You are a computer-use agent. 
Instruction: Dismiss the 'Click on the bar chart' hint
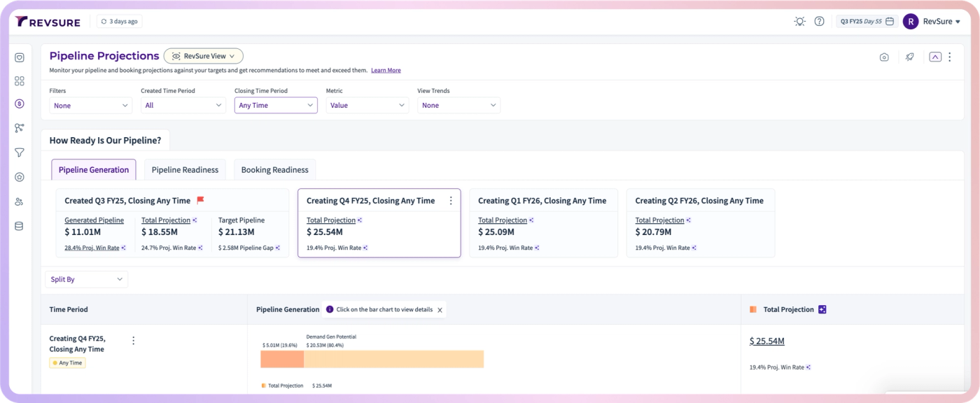pos(440,310)
